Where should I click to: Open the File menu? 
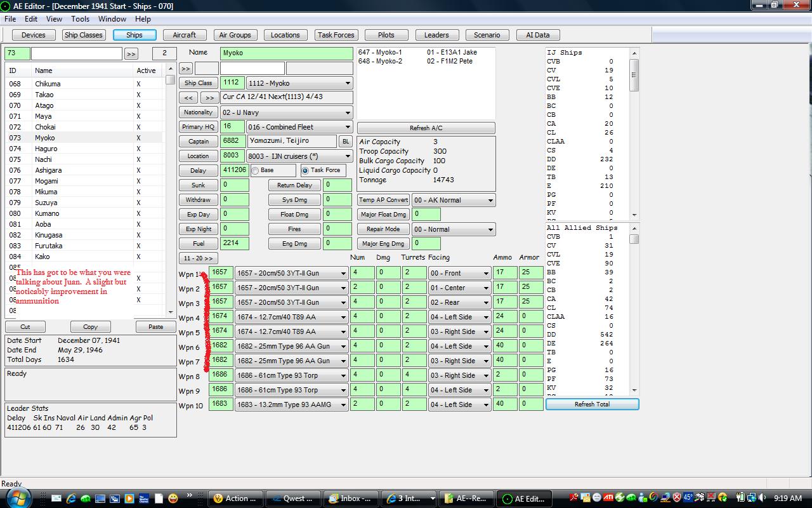pos(10,19)
